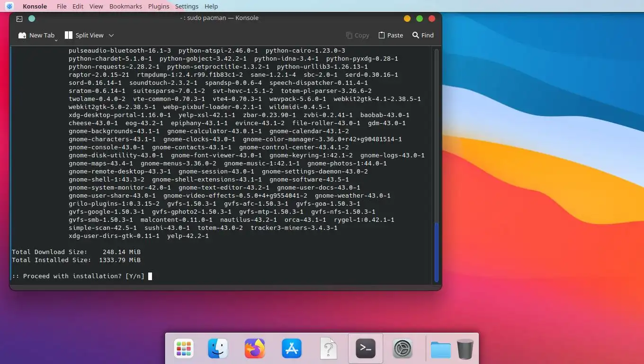Open the App Store icon in dock
This screenshot has width=644, height=364.
click(x=292, y=349)
